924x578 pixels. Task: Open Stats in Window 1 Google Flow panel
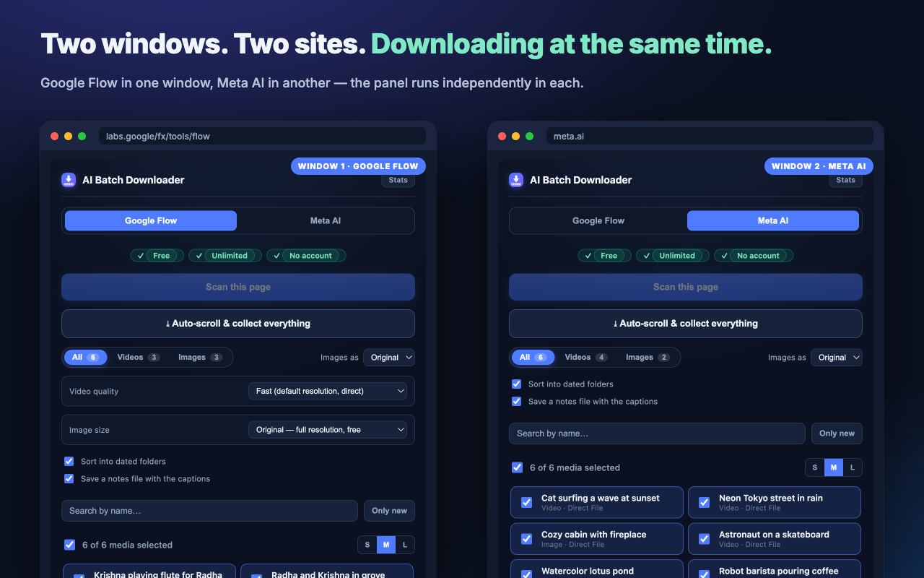coord(398,180)
